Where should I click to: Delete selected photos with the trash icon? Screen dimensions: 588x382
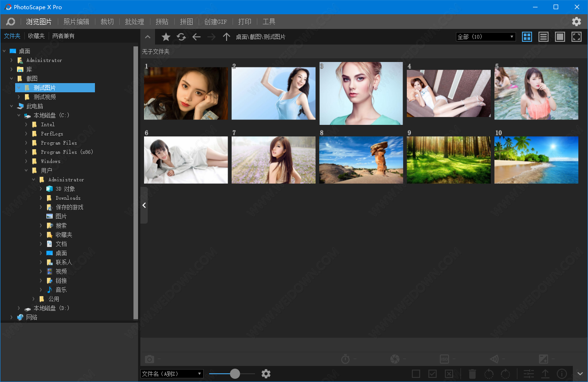pyautogui.click(x=472, y=374)
